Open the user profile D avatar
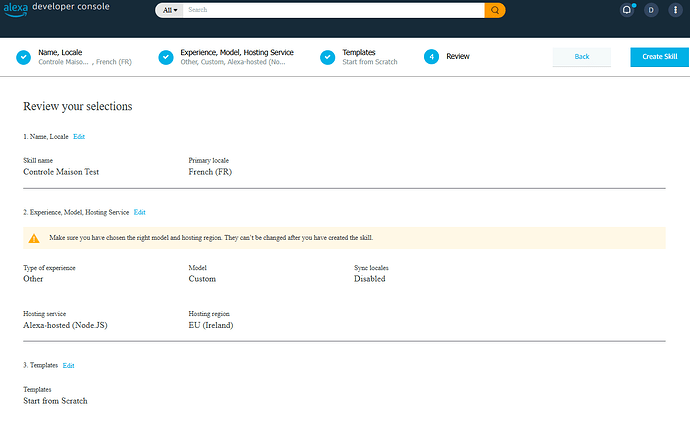The height and width of the screenshot is (437, 690). tap(651, 10)
